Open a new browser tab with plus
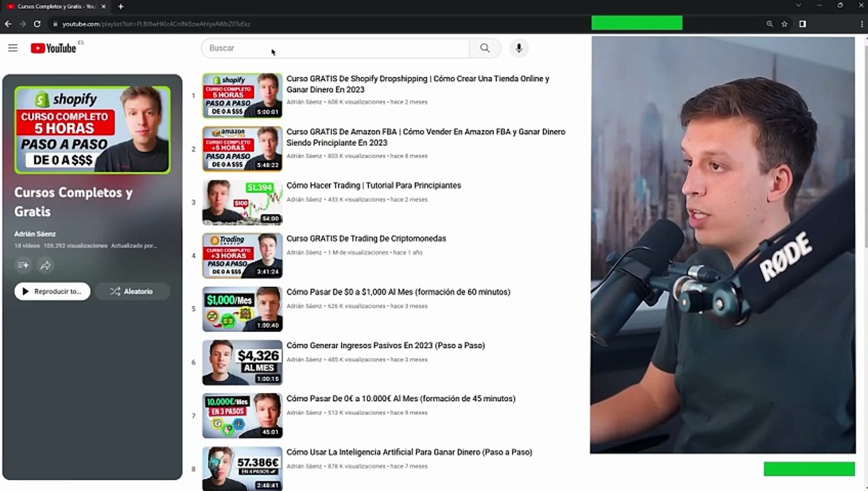 click(121, 6)
